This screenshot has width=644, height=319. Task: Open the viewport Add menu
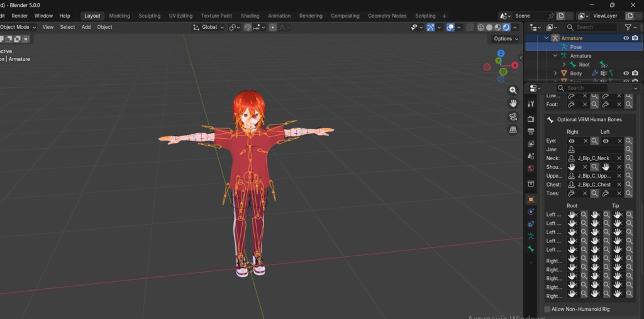86,27
